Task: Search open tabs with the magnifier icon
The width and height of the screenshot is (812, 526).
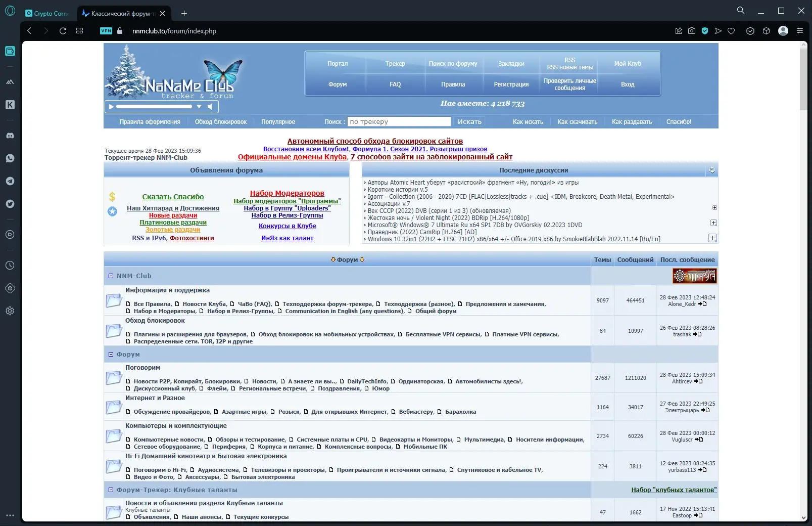Action: click(741, 10)
